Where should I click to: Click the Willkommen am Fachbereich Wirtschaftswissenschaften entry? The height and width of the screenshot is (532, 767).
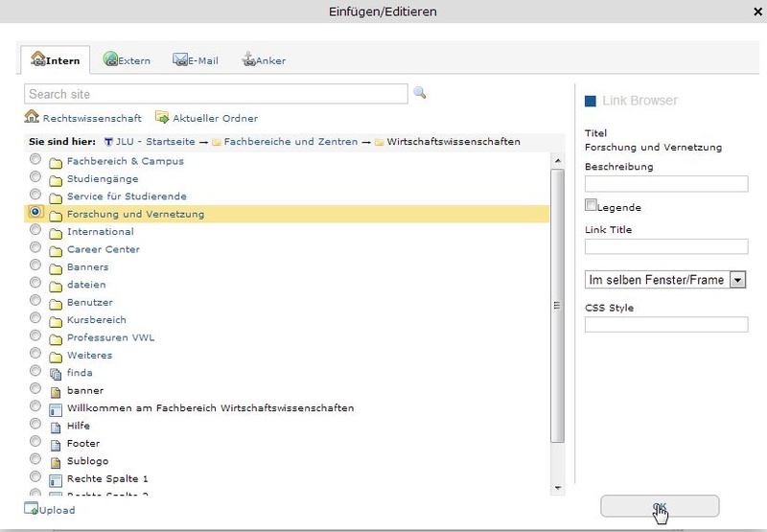click(210, 407)
